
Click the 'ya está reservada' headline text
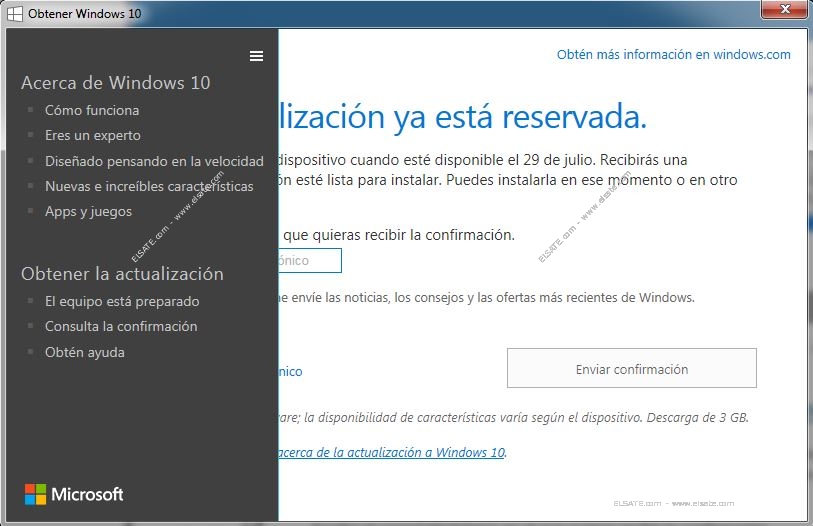pyautogui.click(x=521, y=117)
